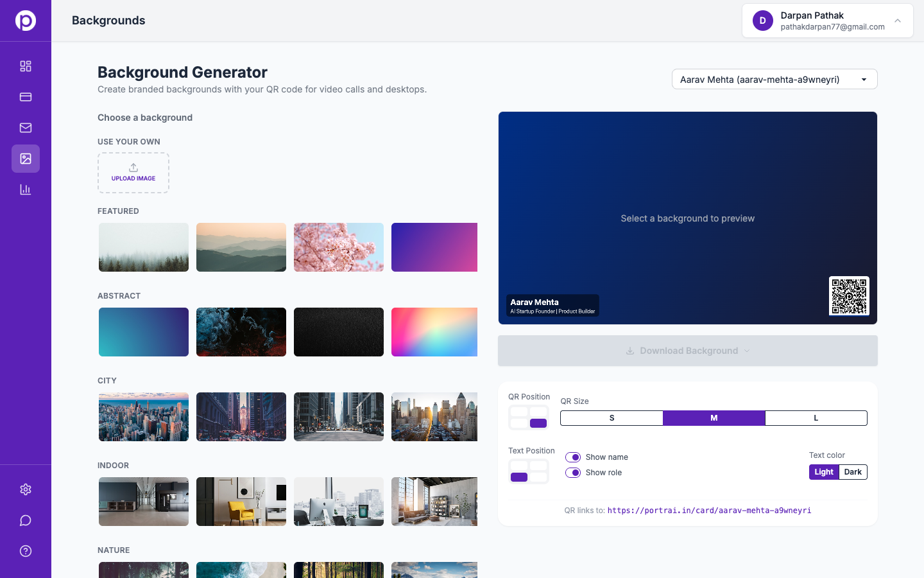924x578 pixels.
Task: Pick the purple-to-pink gradient in Featured
Action: click(434, 247)
